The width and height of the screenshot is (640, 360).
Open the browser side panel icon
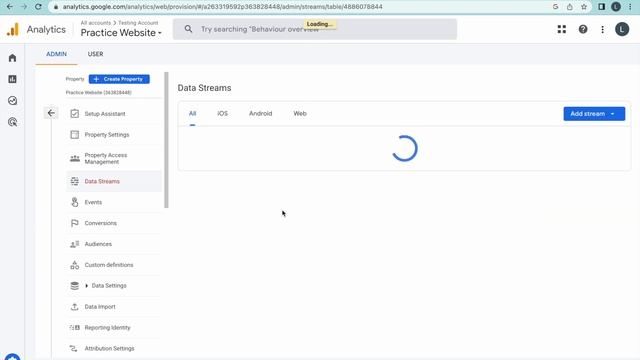[601, 7]
